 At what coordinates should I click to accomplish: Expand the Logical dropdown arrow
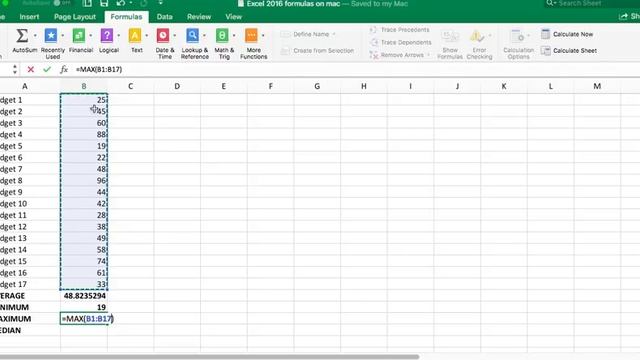(x=119, y=36)
